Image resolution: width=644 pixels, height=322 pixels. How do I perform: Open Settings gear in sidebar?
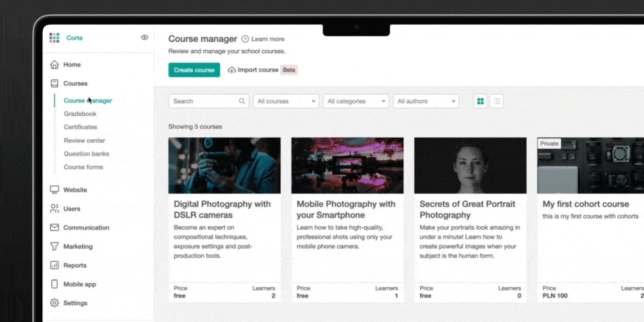[x=54, y=303]
